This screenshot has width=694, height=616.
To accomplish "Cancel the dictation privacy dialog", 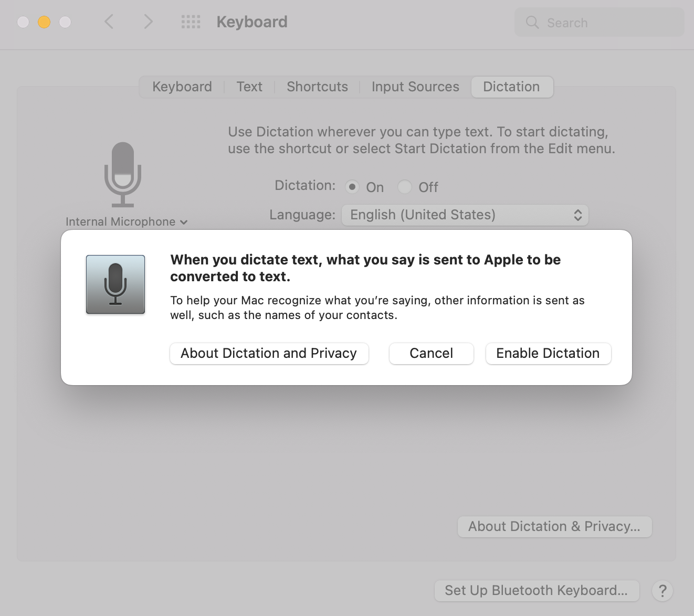I will pyautogui.click(x=431, y=353).
